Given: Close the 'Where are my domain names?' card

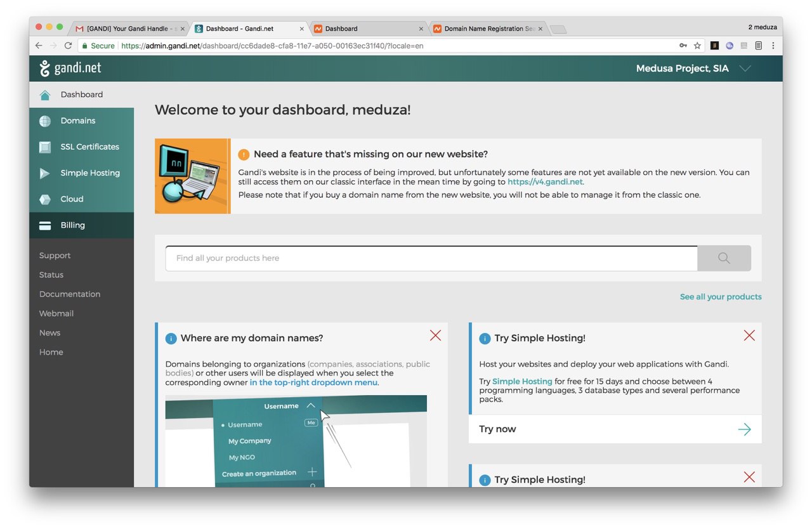Looking at the screenshot, I should coord(435,336).
